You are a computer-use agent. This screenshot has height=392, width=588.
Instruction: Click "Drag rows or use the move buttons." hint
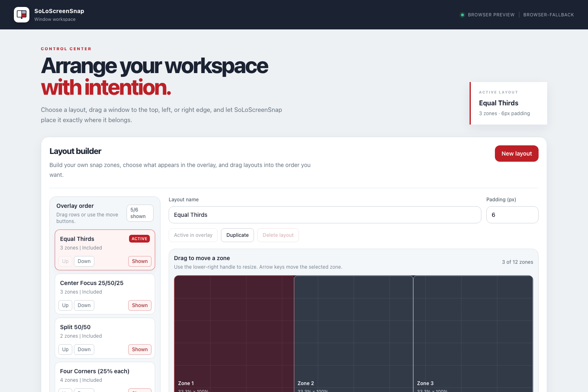pos(87,218)
